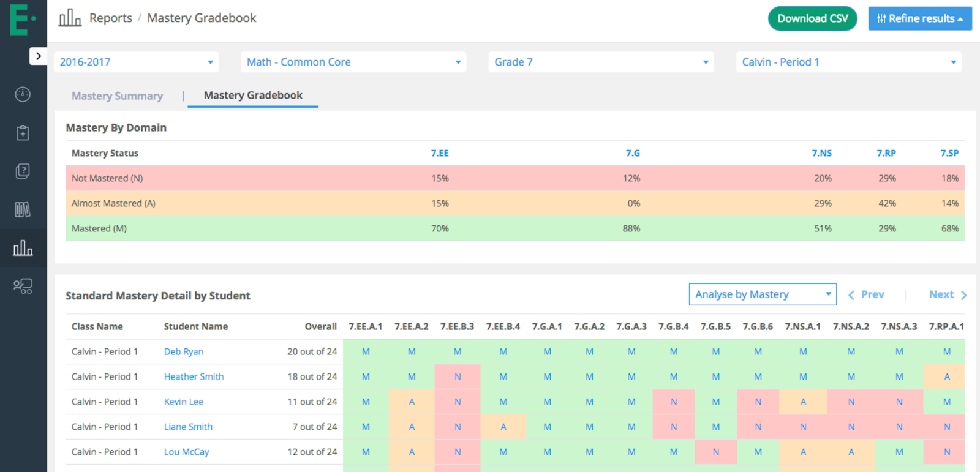The width and height of the screenshot is (980, 472).
Task: Click the 20% Not Mastered value under 7.NS
Action: [x=823, y=178]
